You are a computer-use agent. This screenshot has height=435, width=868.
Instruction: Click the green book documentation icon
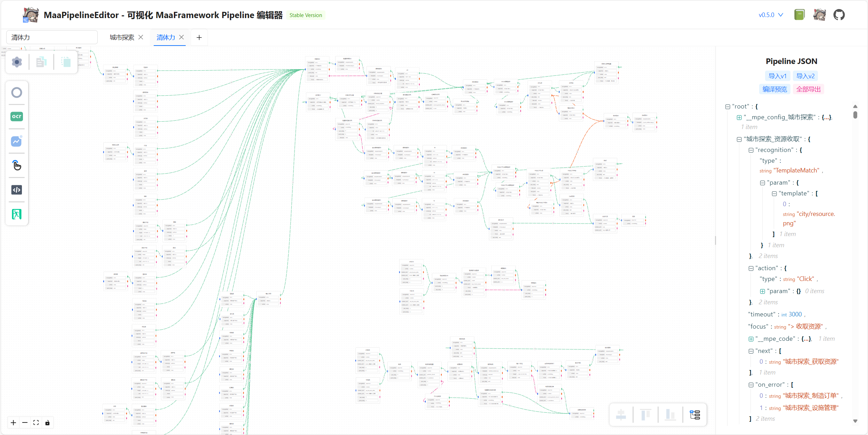[799, 15]
